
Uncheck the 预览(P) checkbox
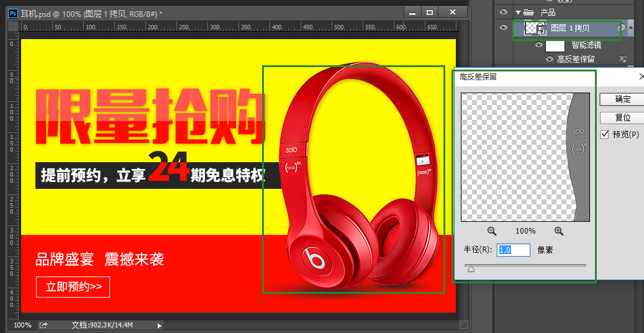click(x=605, y=134)
